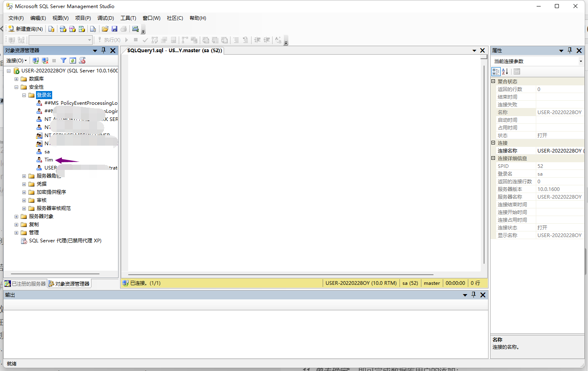Open the 编辑(E) menu
This screenshot has width=588, height=371.
pos(38,18)
